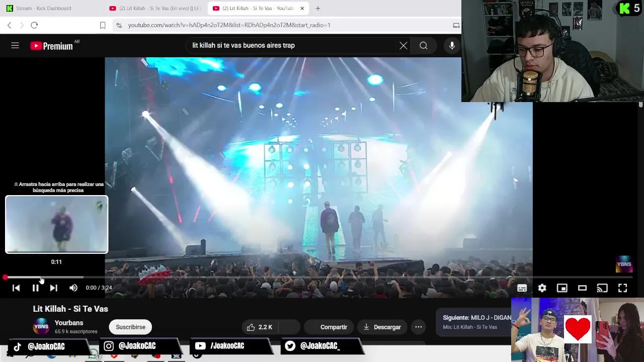The image size is (644, 362).
Task: Run search with magnifier icon
Action: 424,46
